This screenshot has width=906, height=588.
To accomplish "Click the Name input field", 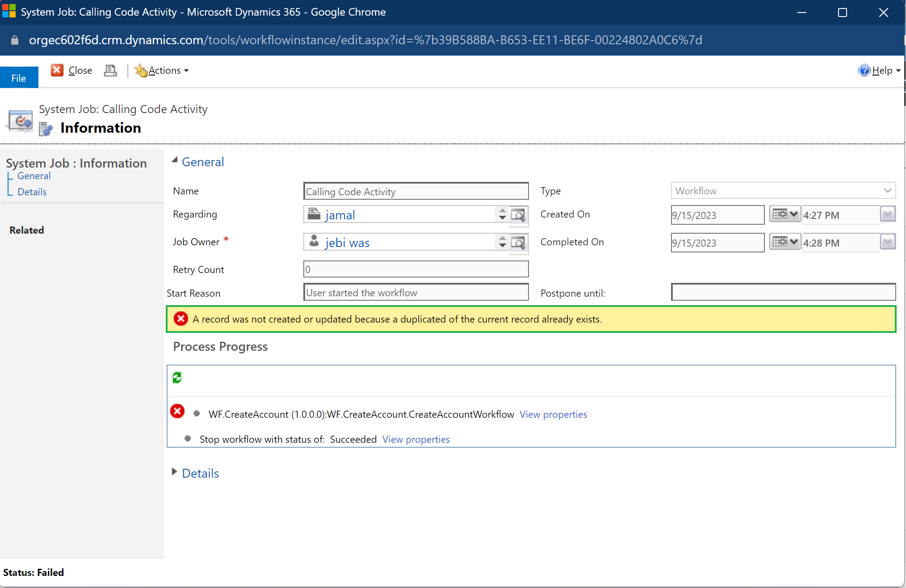I will click(415, 191).
